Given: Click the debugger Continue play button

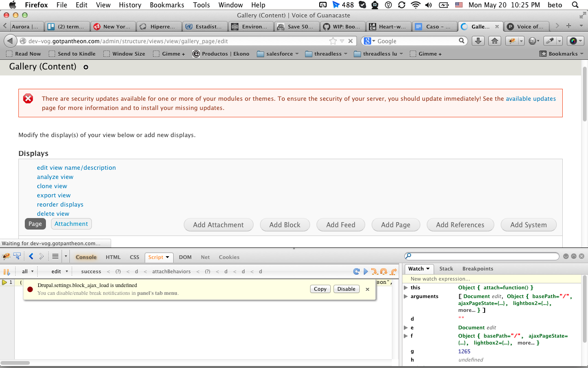Looking at the screenshot, I should tap(366, 271).
